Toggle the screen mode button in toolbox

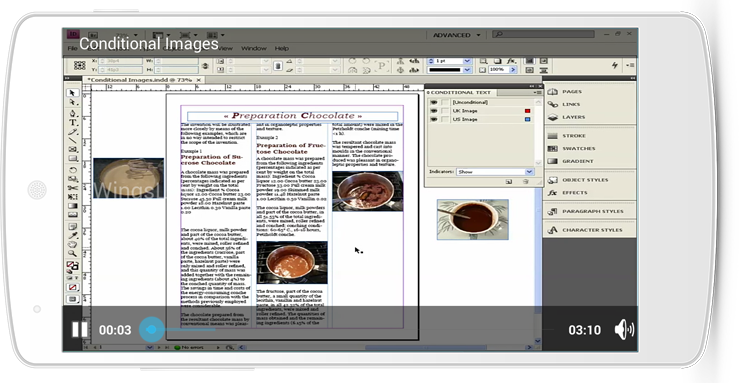pos(72,299)
